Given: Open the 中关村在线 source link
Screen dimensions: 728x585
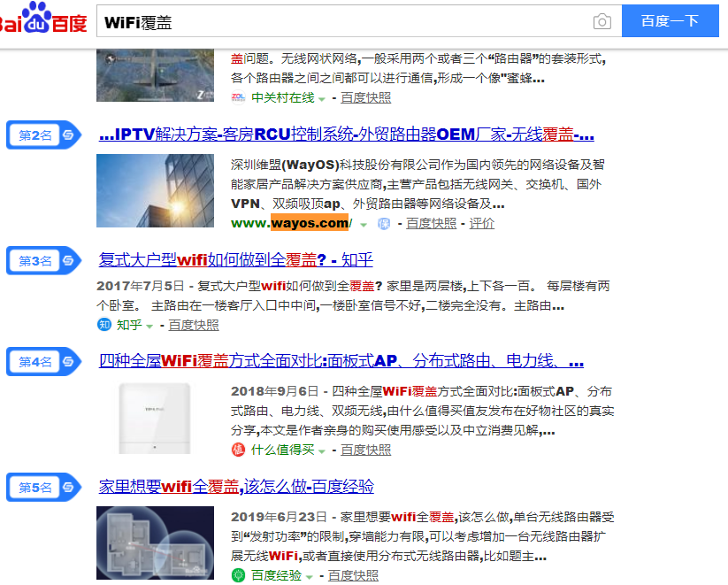Looking at the screenshot, I should tap(283, 97).
